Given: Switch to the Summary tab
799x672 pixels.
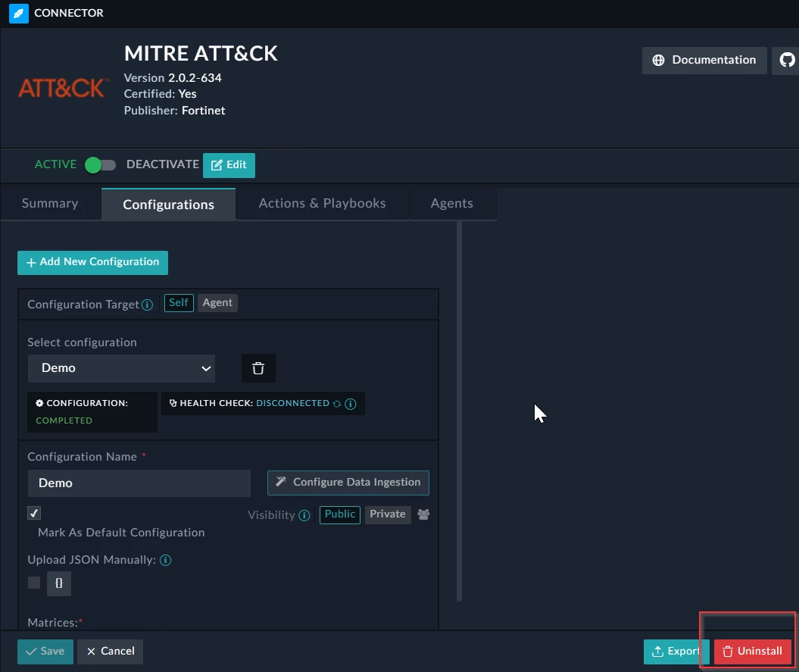Looking at the screenshot, I should click(50, 204).
